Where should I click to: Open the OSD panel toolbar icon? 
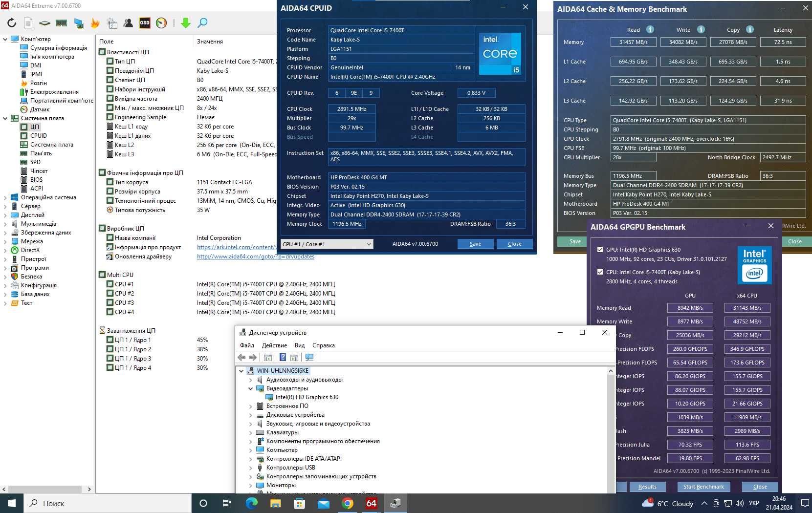coord(145,22)
